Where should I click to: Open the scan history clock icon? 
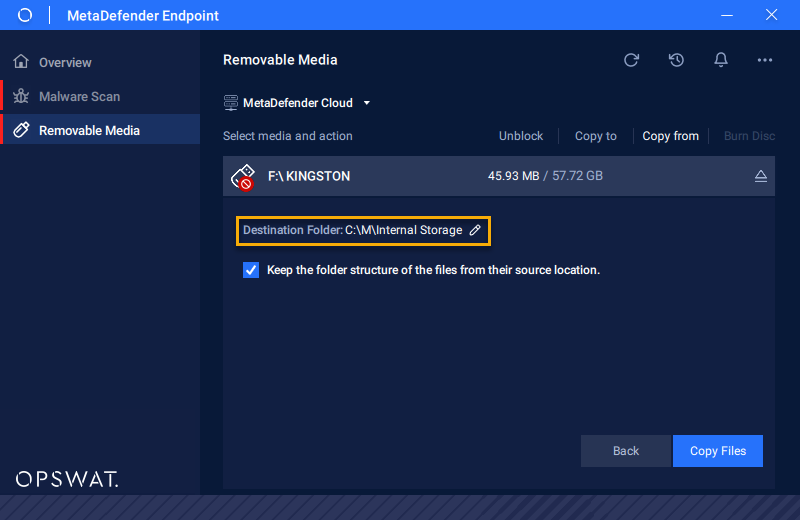click(x=676, y=60)
